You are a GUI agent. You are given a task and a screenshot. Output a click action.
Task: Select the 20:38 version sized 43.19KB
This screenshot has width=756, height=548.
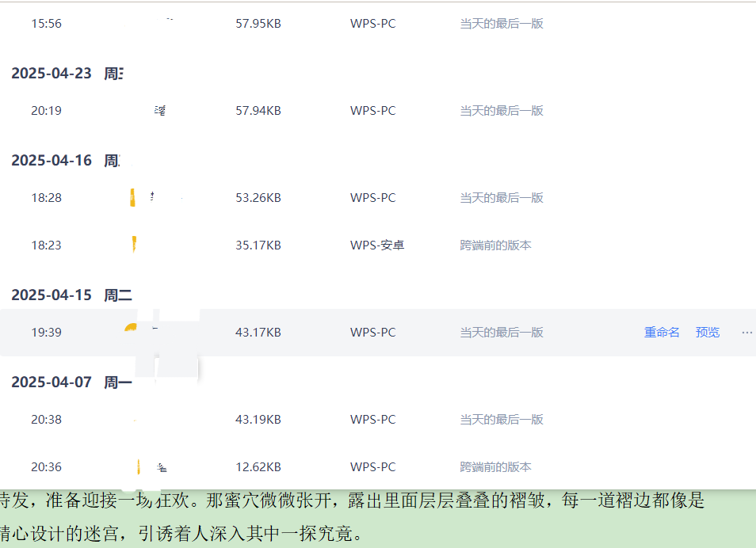point(46,420)
